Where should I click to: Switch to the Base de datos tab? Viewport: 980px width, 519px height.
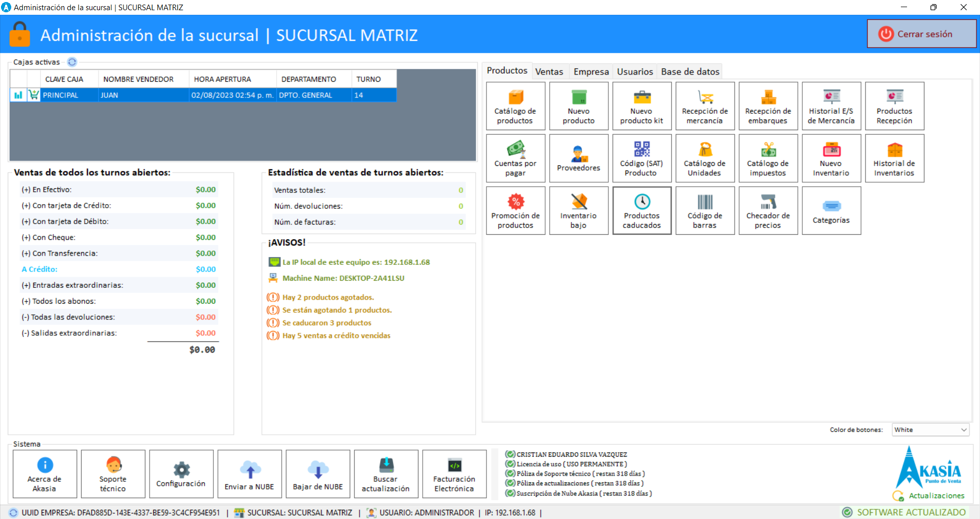click(690, 71)
